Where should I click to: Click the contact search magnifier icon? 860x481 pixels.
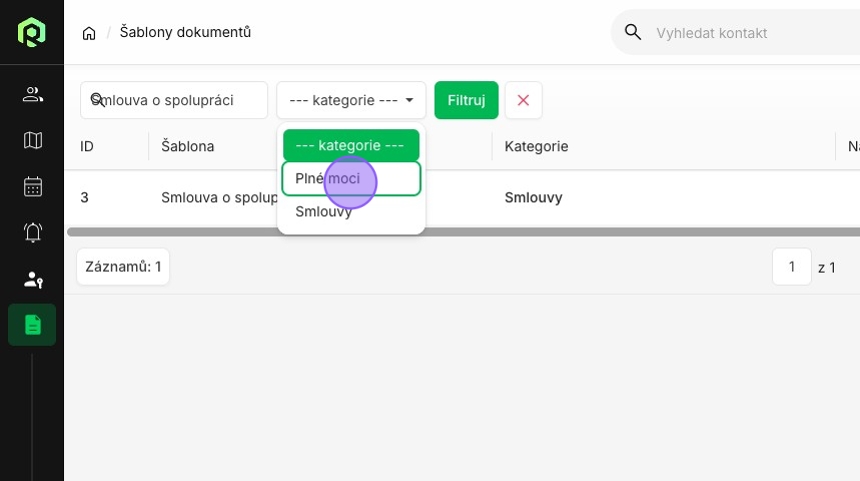tap(632, 32)
